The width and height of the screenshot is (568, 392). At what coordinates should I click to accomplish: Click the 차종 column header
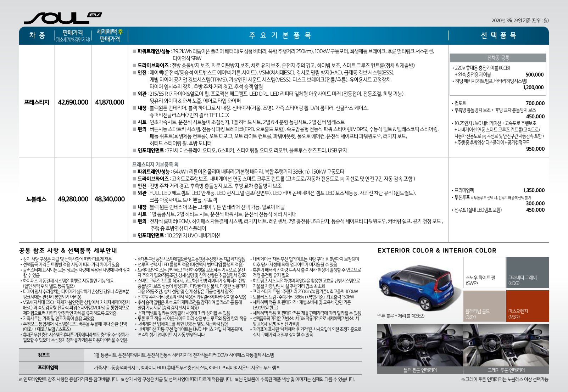[37, 35]
